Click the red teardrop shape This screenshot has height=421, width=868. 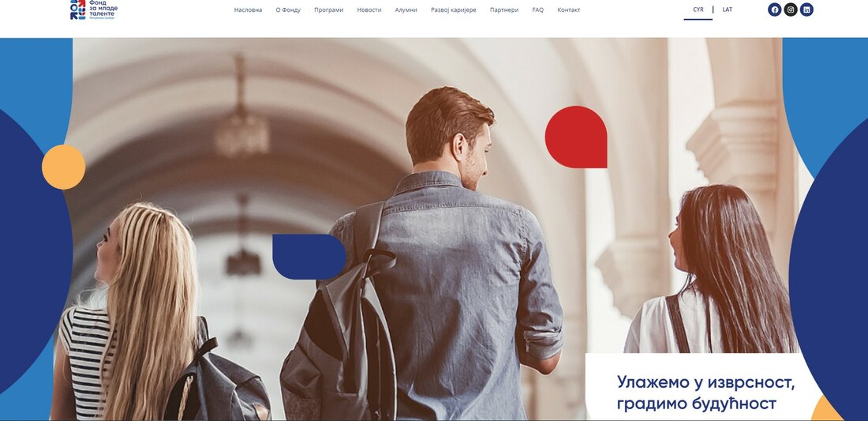576,137
